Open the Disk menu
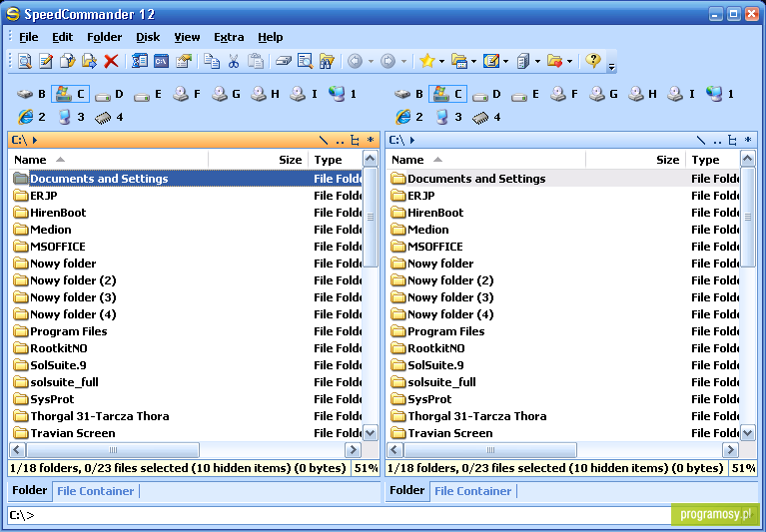Viewport: 766px width, 532px height. [x=148, y=37]
